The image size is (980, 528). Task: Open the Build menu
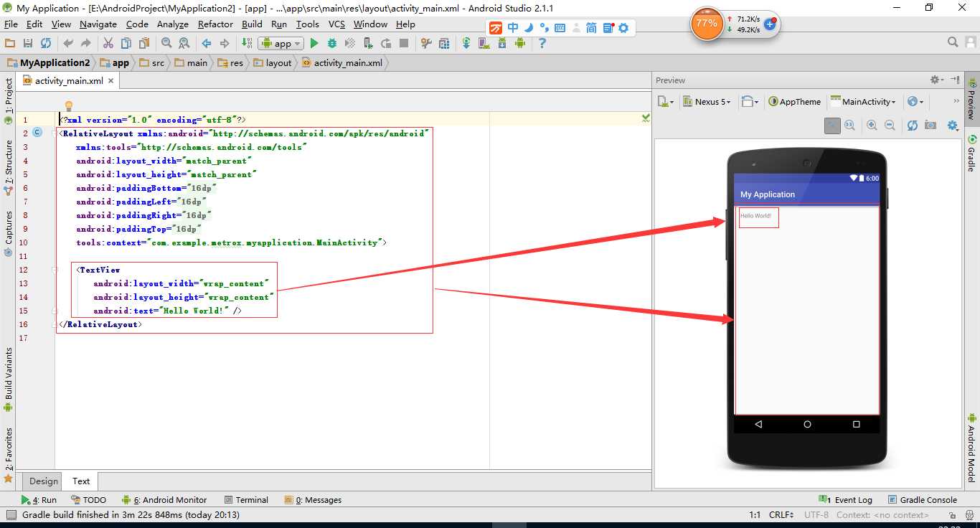coord(252,24)
